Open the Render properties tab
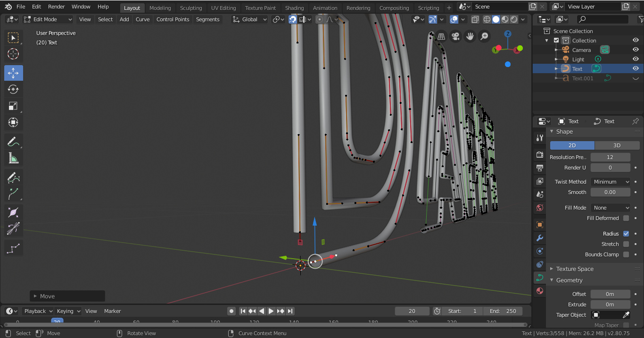This screenshot has height=338, width=644. 540,155
